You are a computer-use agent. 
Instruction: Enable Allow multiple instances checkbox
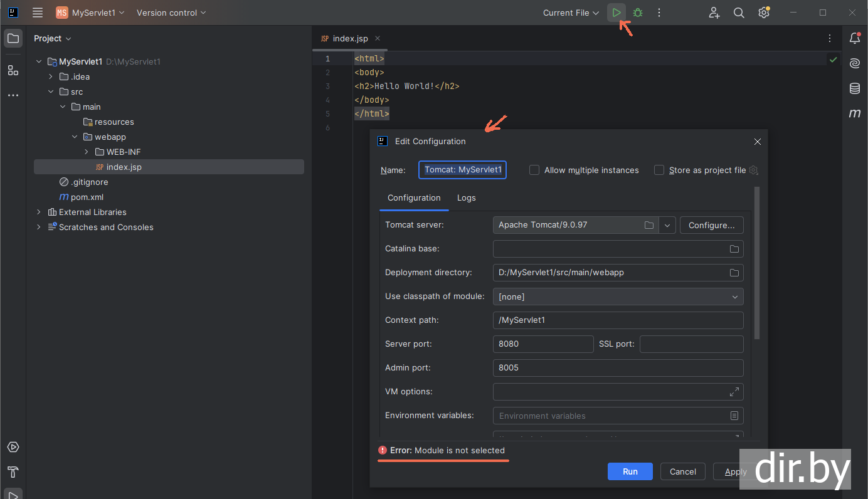click(x=534, y=170)
